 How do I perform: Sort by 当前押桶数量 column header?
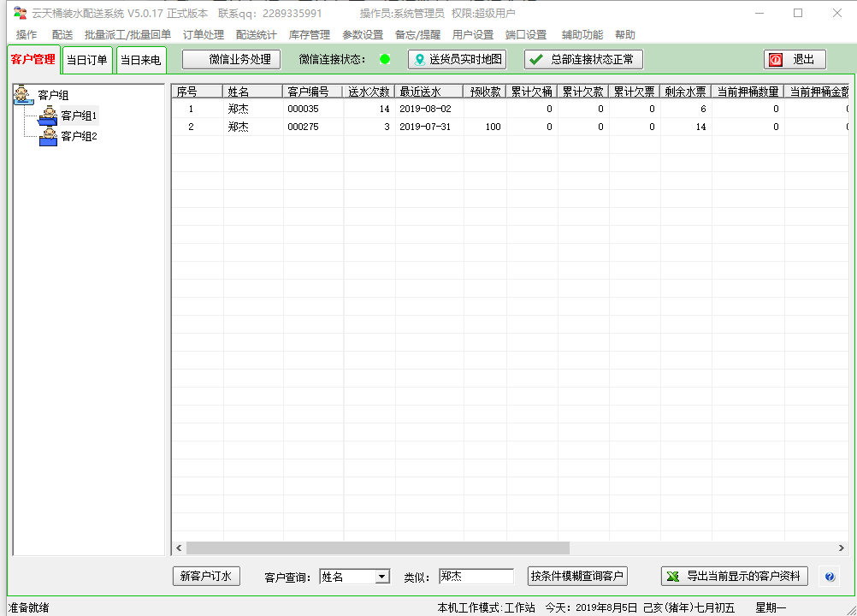pos(748,92)
